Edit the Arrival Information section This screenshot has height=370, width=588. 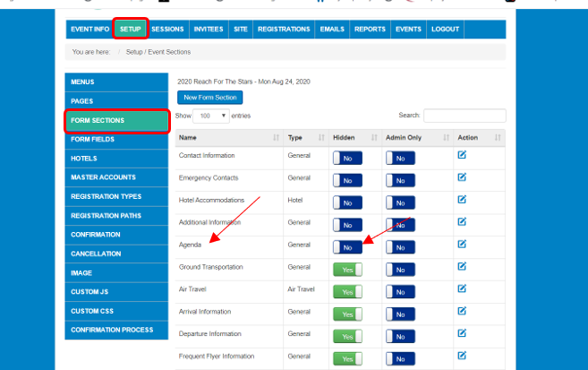[462, 312]
